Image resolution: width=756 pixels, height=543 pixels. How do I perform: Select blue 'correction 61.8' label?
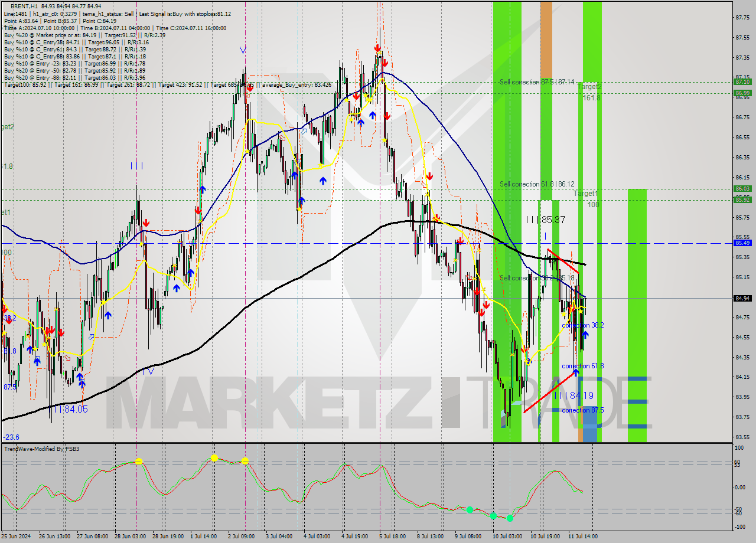[582, 366]
